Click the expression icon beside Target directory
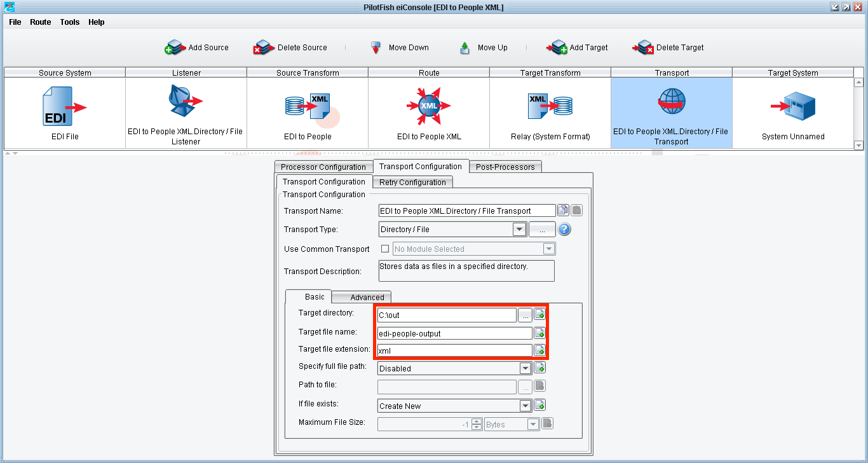This screenshot has height=463, width=868. point(539,314)
